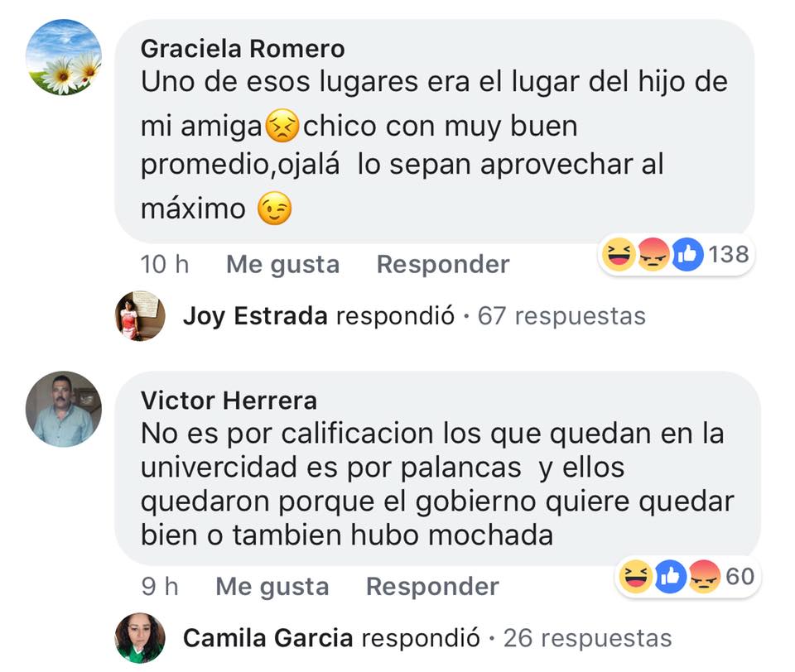
Task: Open Victor Herrera's profile picture
Action: tap(64, 409)
